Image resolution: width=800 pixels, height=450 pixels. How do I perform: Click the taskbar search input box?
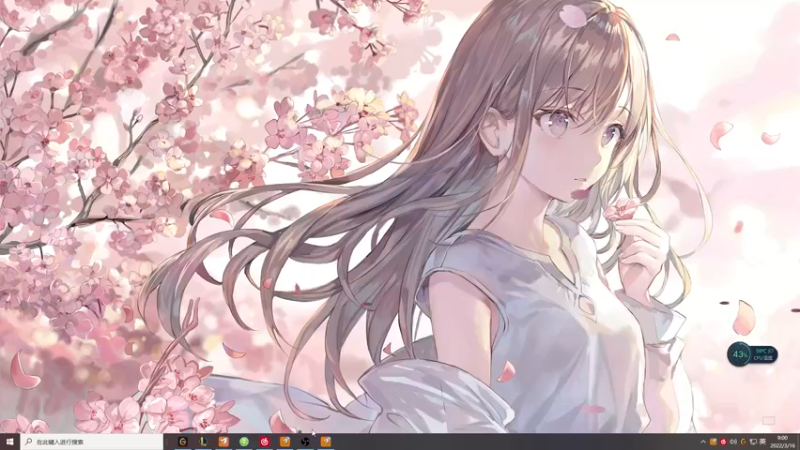[x=92, y=442]
